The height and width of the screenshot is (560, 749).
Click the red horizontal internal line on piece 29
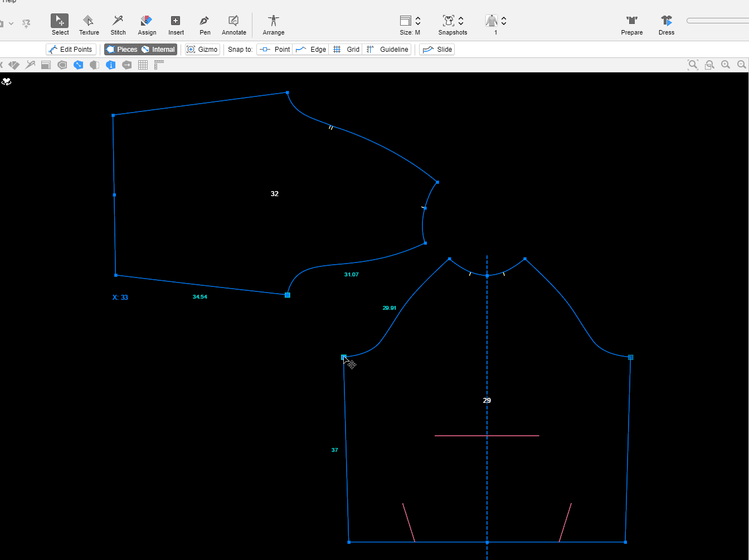tap(487, 436)
